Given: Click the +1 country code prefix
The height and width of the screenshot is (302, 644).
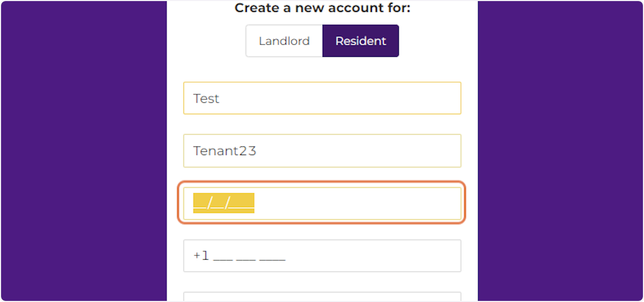Looking at the screenshot, I should (x=201, y=256).
